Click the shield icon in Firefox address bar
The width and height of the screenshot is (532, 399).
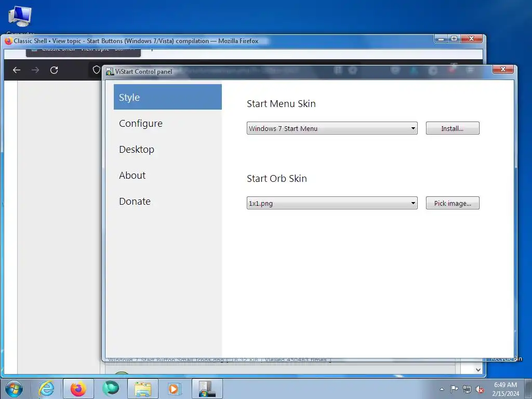[96, 70]
